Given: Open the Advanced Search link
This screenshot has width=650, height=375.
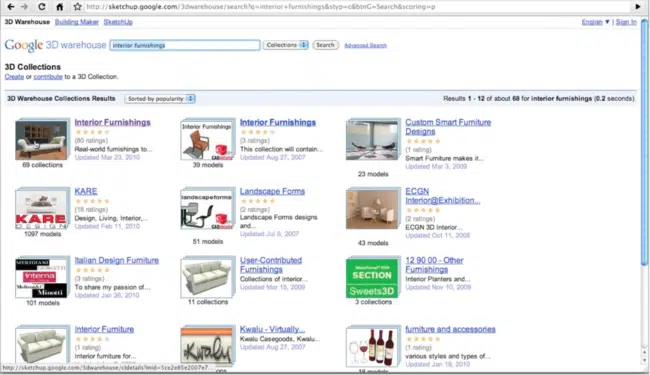Looking at the screenshot, I should click(x=365, y=46).
